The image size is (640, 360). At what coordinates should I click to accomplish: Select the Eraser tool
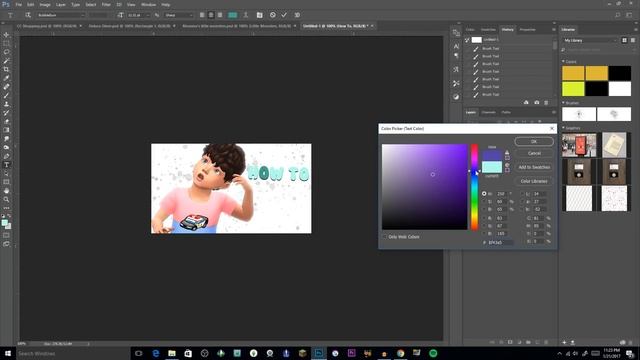click(x=6, y=121)
